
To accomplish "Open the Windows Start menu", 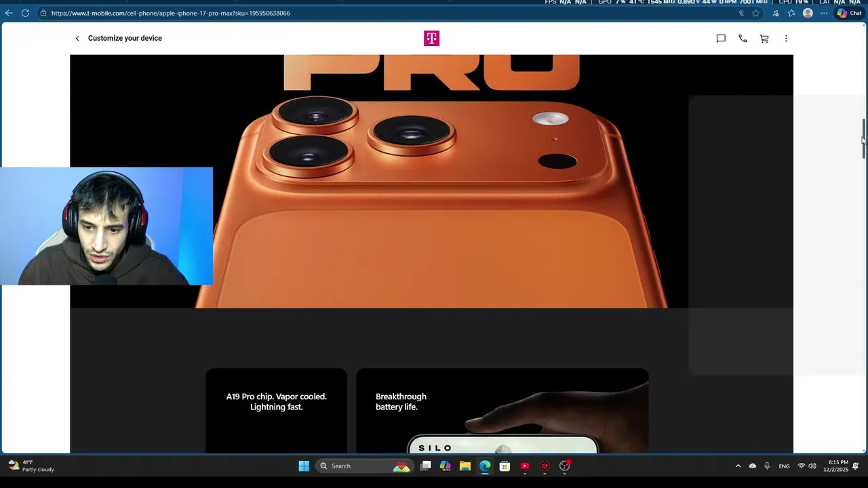I will [304, 466].
